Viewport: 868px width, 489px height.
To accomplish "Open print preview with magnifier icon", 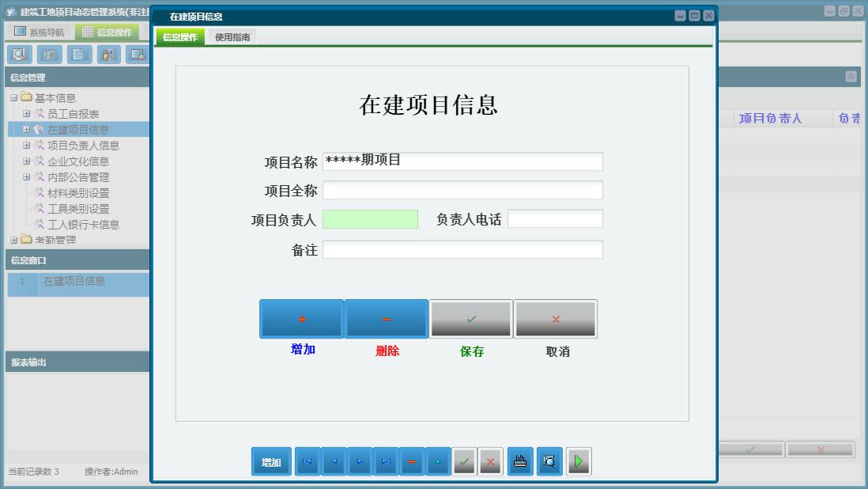I will (x=549, y=461).
